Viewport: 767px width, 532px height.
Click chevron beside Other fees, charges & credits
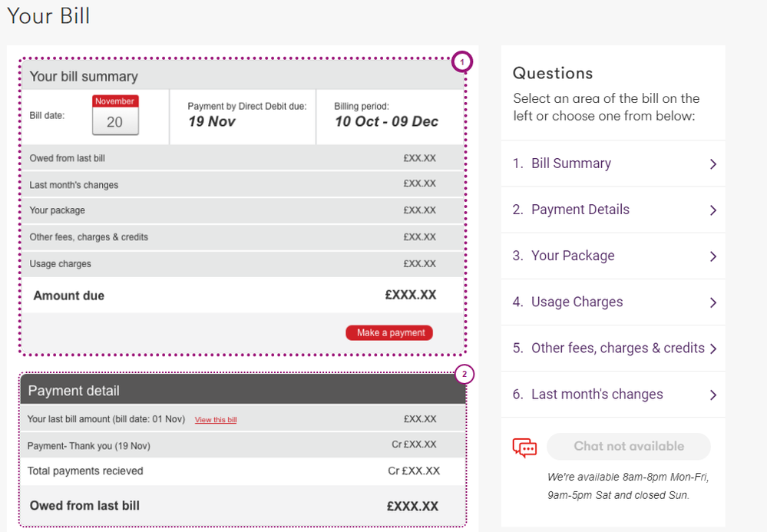point(713,349)
